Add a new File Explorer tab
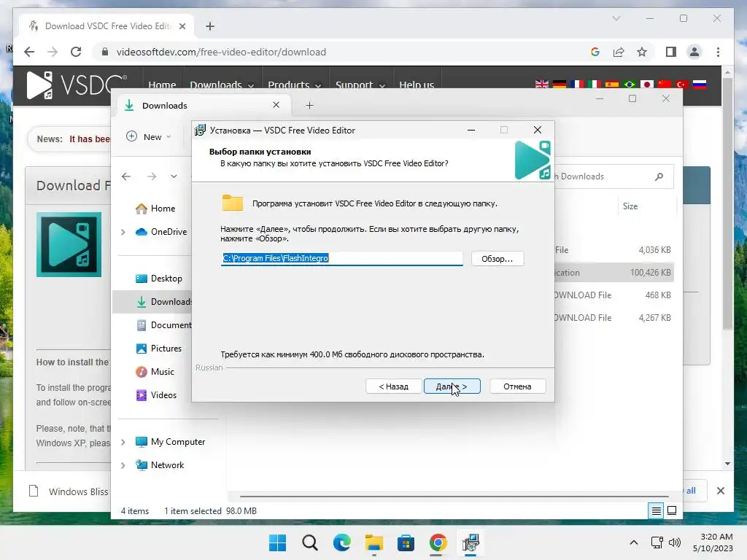 pos(309,105)
